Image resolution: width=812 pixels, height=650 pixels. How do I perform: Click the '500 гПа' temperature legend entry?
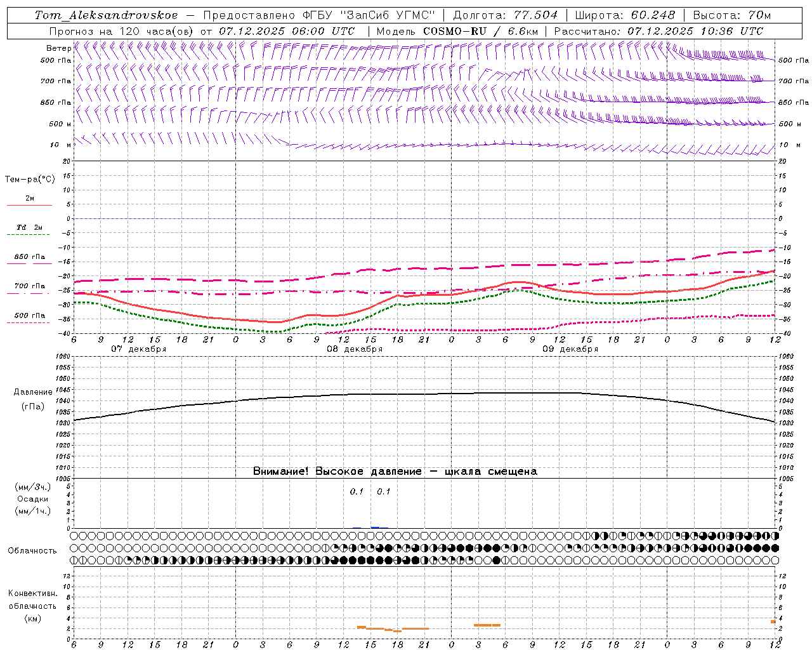coord(30,315)
